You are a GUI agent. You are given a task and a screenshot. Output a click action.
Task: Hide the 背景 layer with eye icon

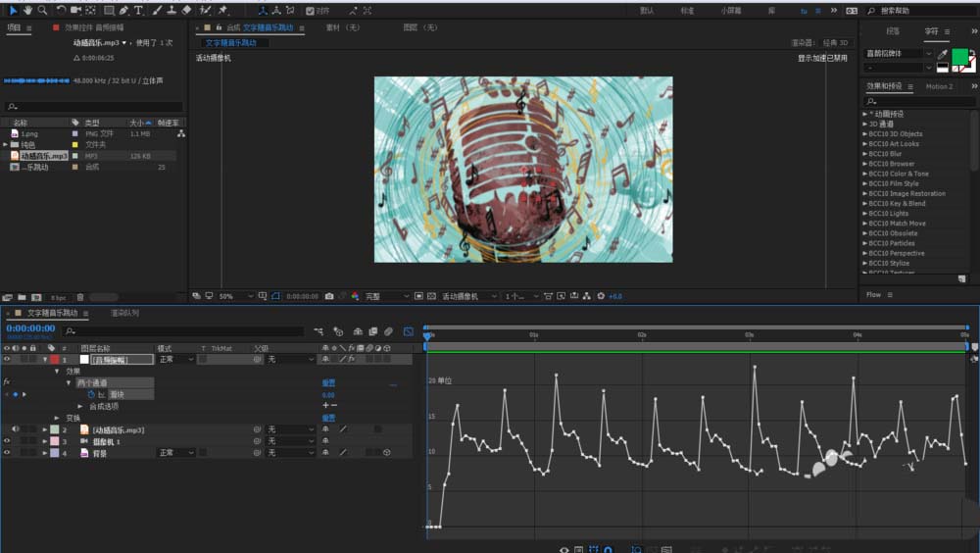[x=7, y=453]
